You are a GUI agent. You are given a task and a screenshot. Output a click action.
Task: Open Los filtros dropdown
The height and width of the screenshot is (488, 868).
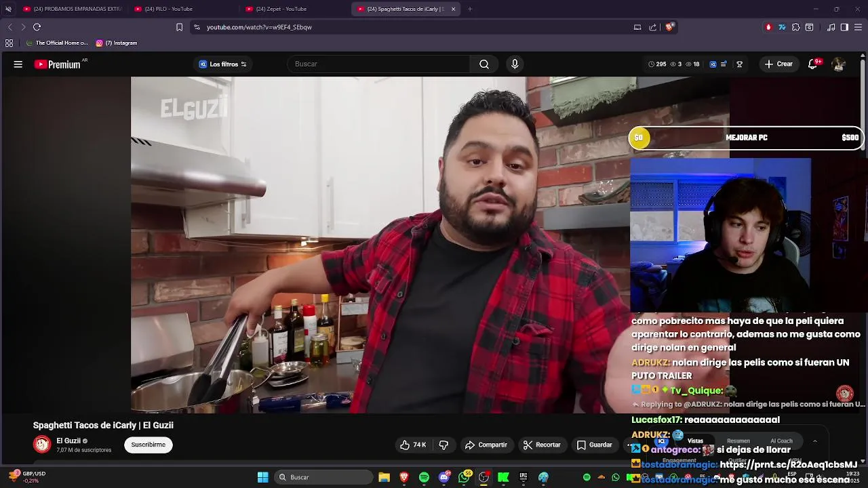tap(223, 64)
